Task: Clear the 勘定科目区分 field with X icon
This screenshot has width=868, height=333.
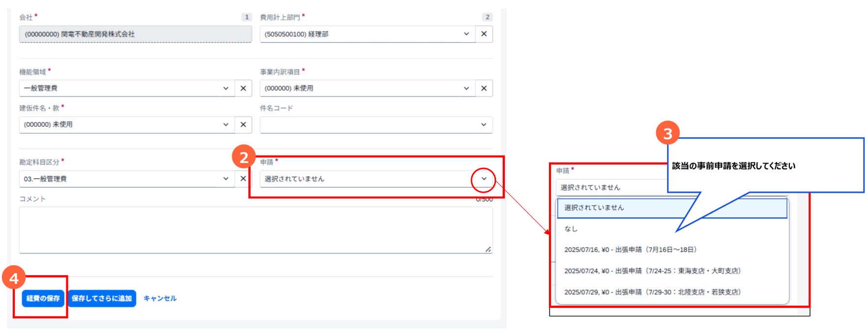Action: (x=243, y=179)
